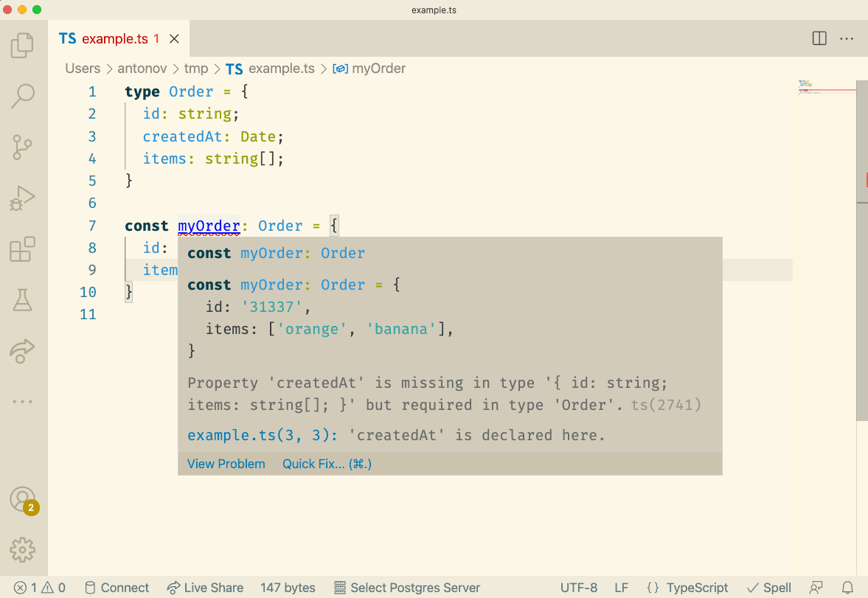Show notifications using the bell icon
This screenshot has height=598, width=868.
pos(848,588)
